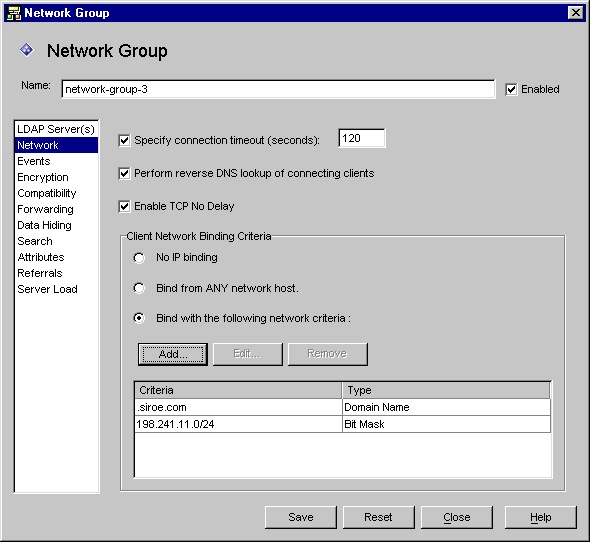Screen dimensions: 590x542
Task: Click the Network Group title bar icon
Action: pyautogui.click(x=14, y=13)
